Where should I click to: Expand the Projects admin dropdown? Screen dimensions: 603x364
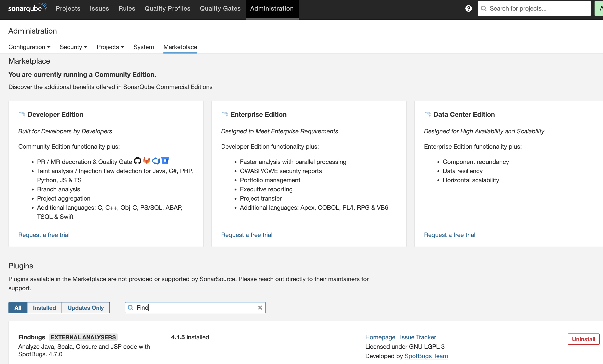point(110,47)
